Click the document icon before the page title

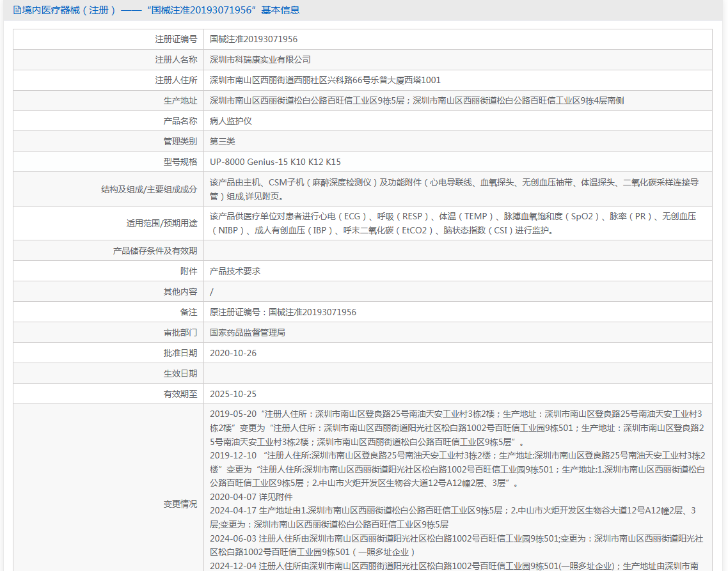point(17,10)
